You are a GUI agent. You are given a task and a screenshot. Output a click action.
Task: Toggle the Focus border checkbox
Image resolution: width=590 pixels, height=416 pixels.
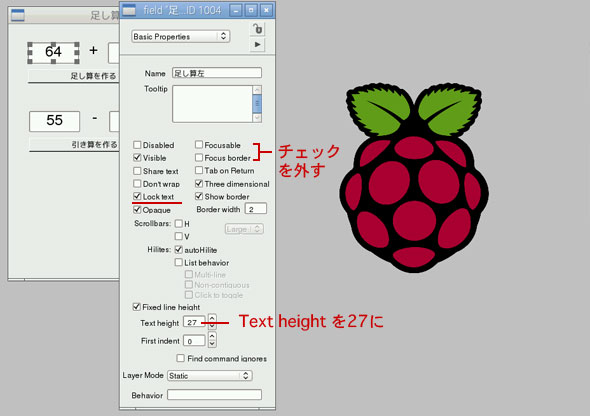point(199,157)
